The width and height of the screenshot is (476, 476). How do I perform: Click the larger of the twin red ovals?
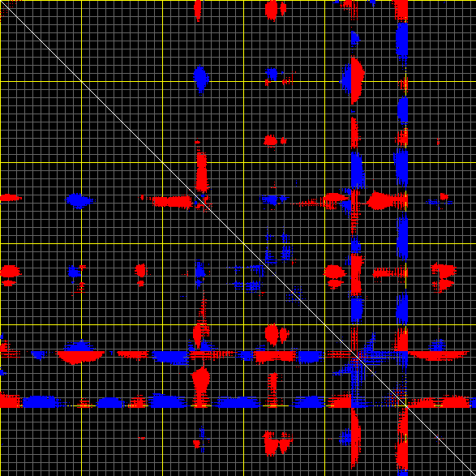tap(272, 334)
